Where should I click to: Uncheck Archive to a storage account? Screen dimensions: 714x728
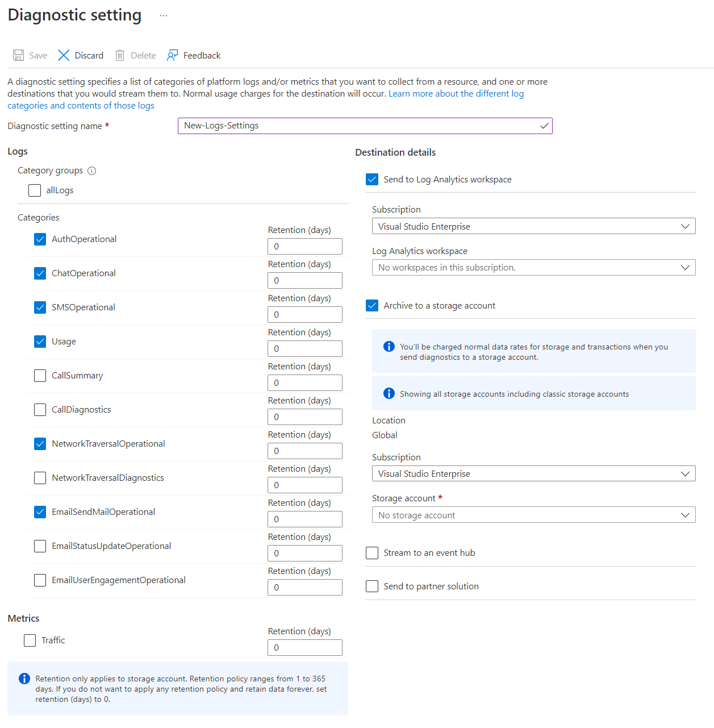372,306
